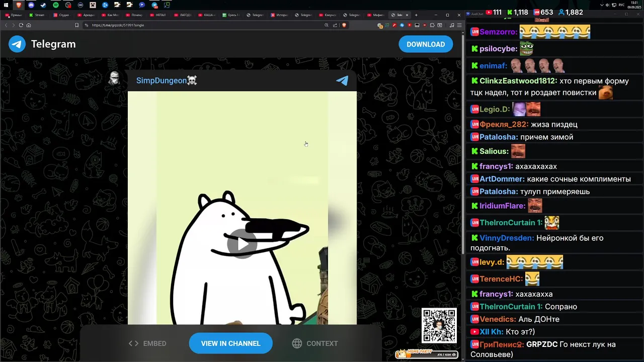
Task: Switch to the Stream tab
Action: [38, 15]
